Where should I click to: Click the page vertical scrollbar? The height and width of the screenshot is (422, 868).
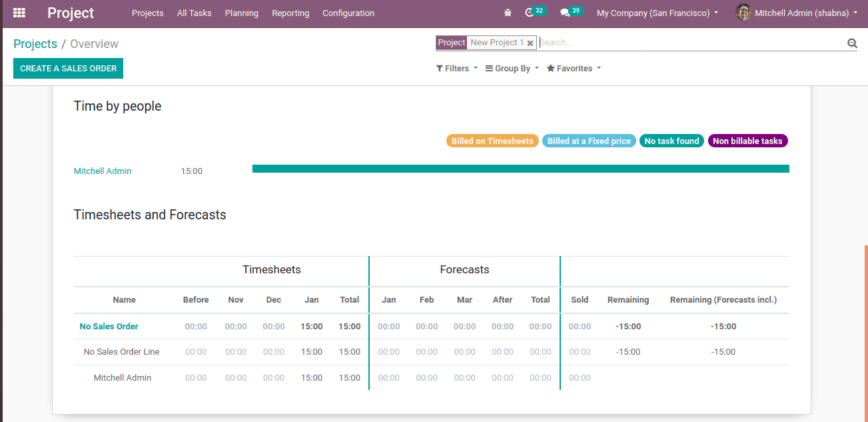(865, 333)
